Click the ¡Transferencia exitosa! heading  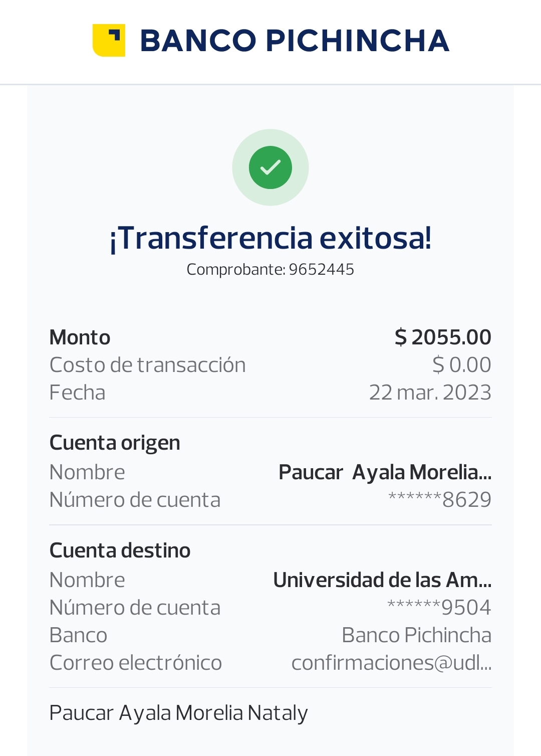(x=270, y=238)
